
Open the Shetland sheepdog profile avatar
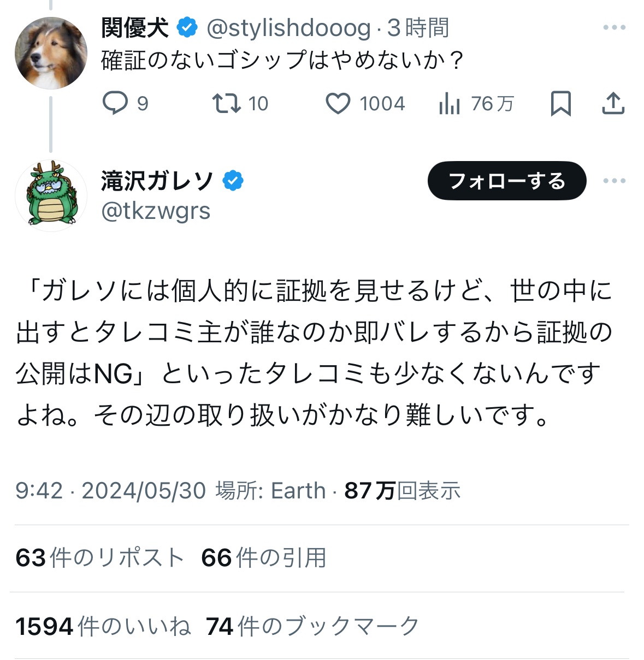[51, 53]
